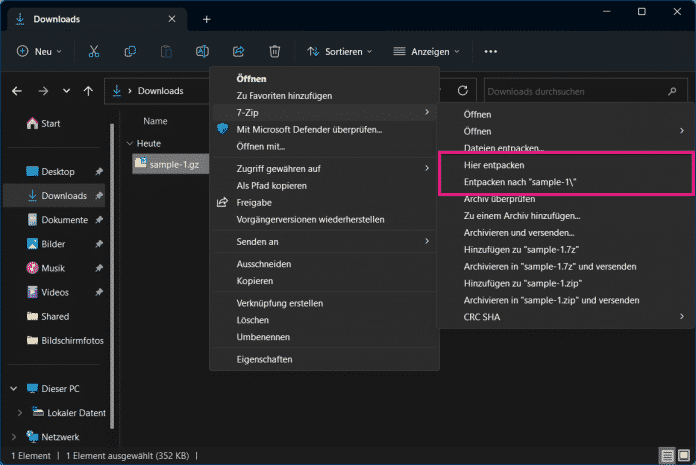Open the three-dot more options menu

[490, 51]
